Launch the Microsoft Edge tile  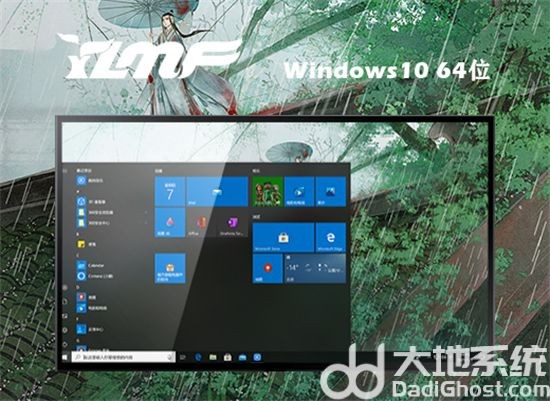pyautogui.click(x=331, y=238)
